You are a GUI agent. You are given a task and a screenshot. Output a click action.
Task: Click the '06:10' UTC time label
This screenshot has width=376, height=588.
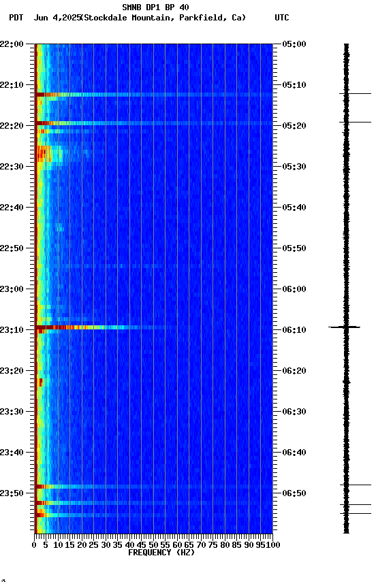click(294, 330)
